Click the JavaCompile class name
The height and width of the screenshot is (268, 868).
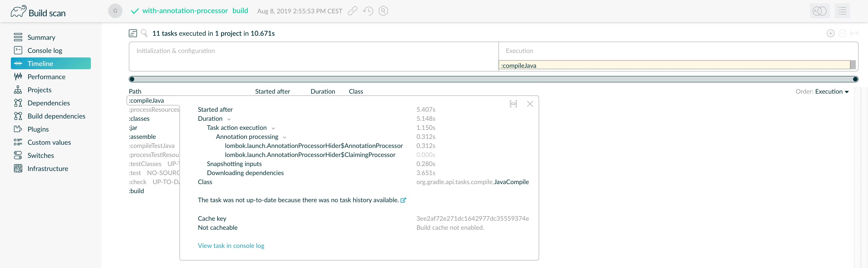[x=511, y=182]
